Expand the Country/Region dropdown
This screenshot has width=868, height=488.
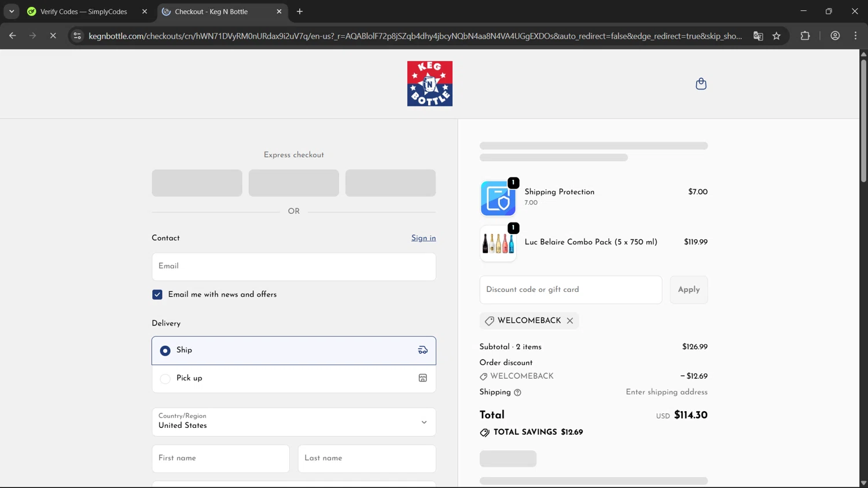point(293,422)
